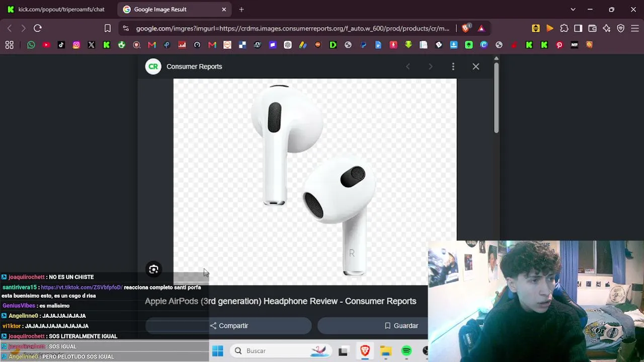The image size is (644, 362).
Task: Open the Pinterest bookmark
Action: (559, 45)
